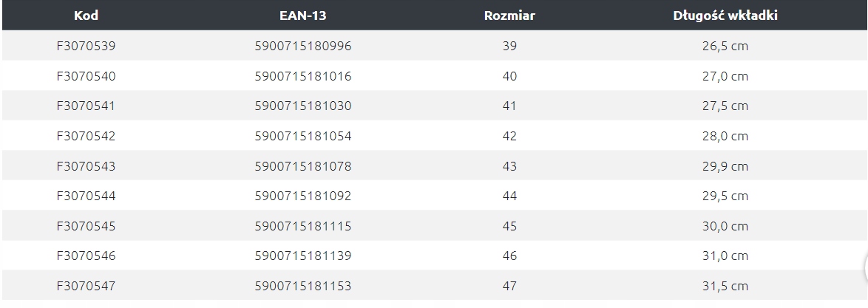
Task: Click the Kod column header
Action: tap(87, 16)
